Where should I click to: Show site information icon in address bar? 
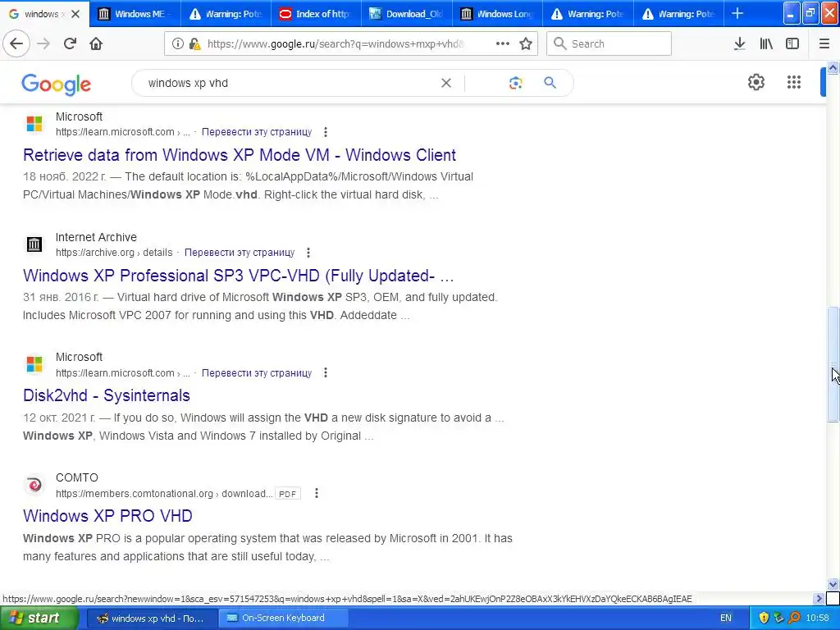[x=178, y=43]
